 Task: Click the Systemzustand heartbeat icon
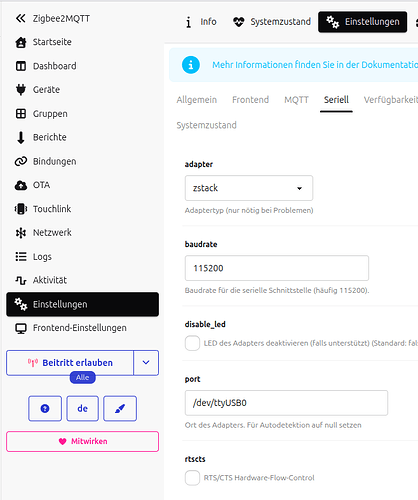(x=239, y=22)
